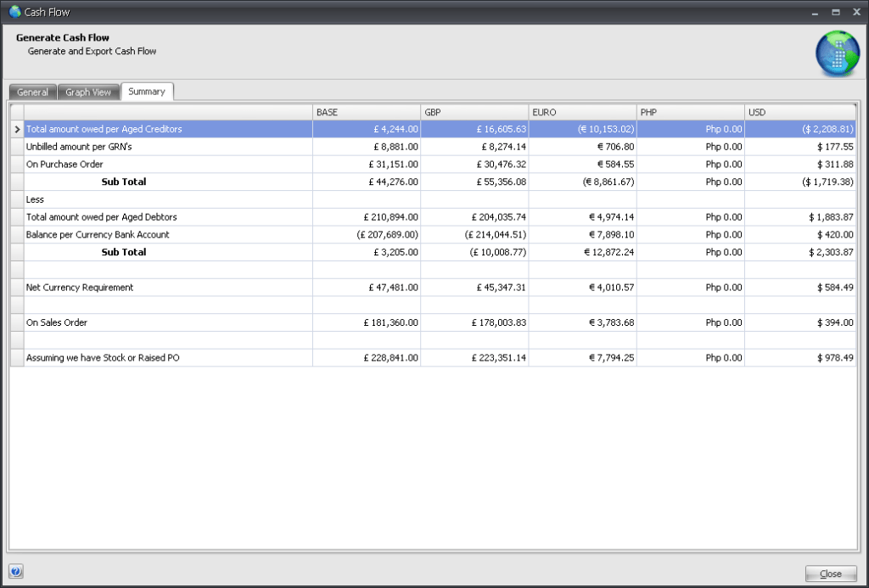Click EURO cell € 7,794.25
The width and height of the screenshot is (869, 588).
pos(582,358)
